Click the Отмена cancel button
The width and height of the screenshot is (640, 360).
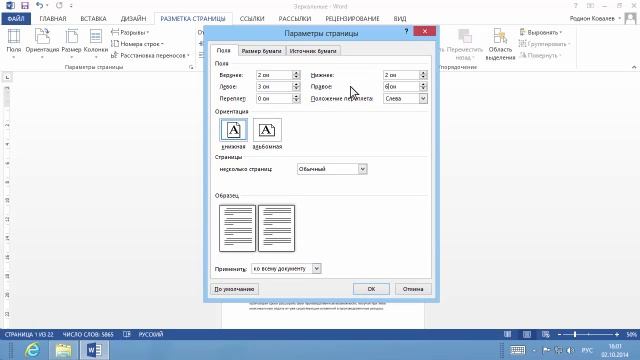413,289
